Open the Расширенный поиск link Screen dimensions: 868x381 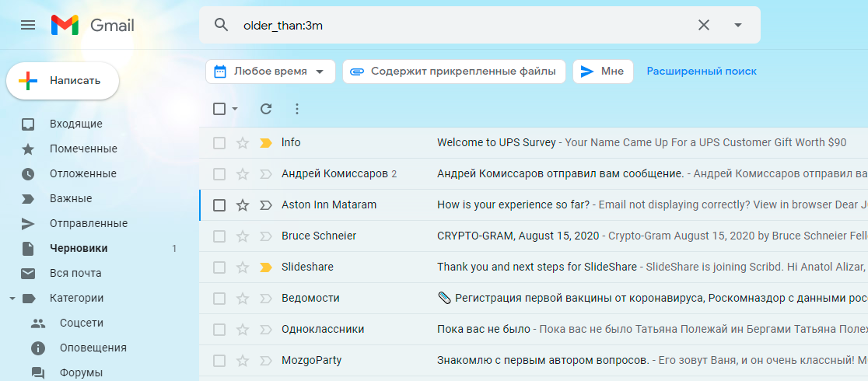[x=702, y=72]
